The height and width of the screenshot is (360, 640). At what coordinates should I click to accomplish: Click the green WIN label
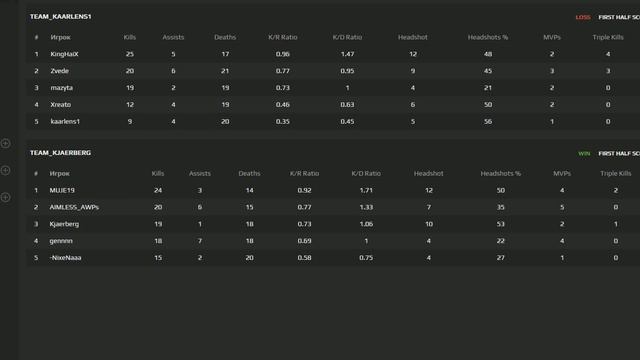click(584, 153)
